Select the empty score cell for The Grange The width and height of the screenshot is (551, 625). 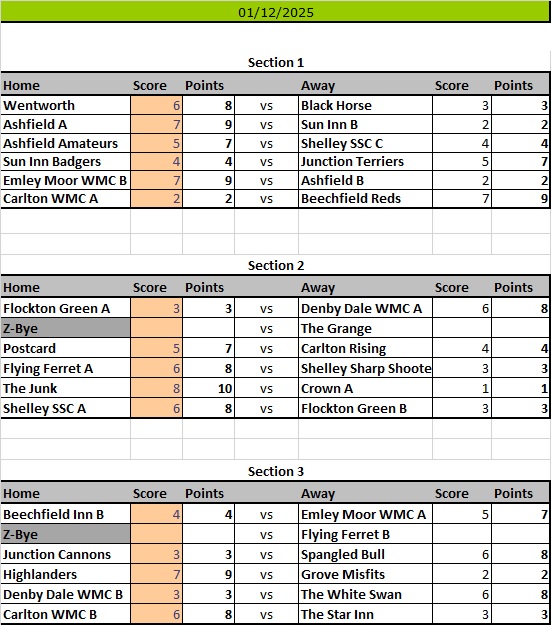click(462, 328)
